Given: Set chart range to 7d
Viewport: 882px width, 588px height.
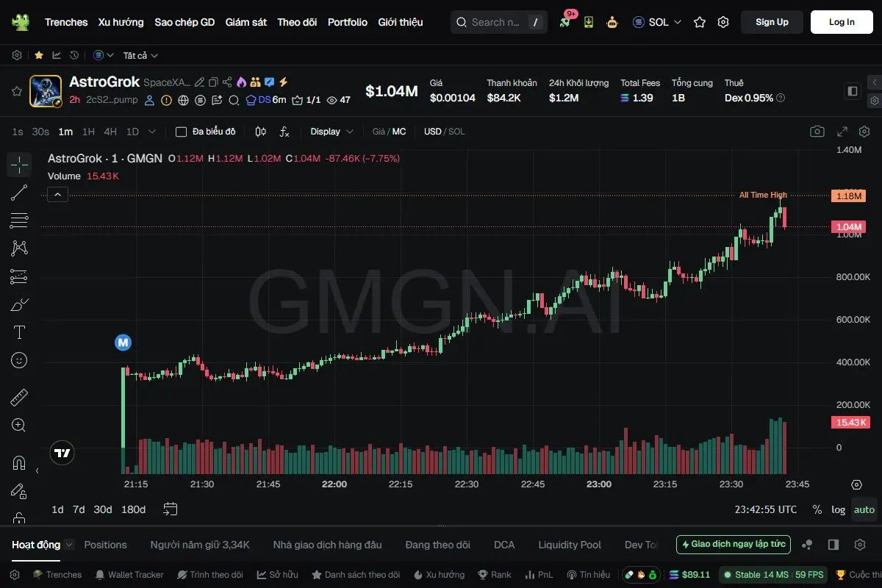Looking at the screenshot, I should [79, 509].
